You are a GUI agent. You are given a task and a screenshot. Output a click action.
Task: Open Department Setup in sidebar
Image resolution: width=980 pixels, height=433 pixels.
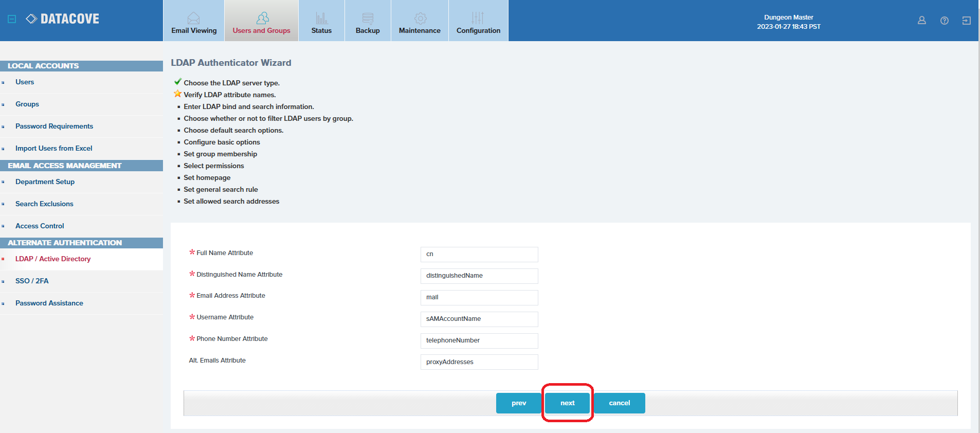tap(45, 182)
